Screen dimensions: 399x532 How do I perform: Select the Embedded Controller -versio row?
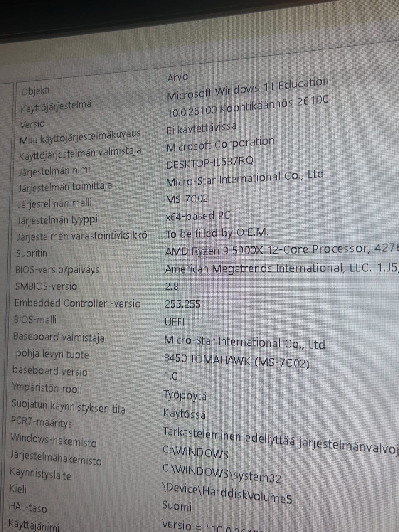coord(78,303)
